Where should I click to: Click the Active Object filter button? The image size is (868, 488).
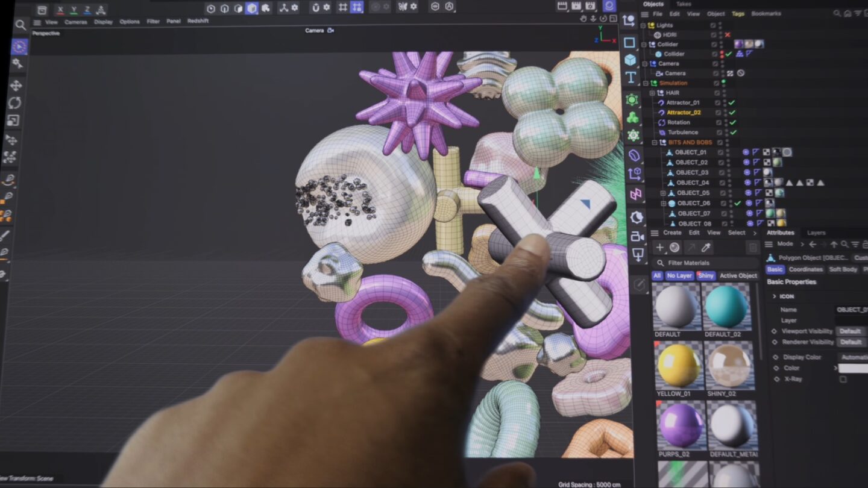(x=738, y=275)
